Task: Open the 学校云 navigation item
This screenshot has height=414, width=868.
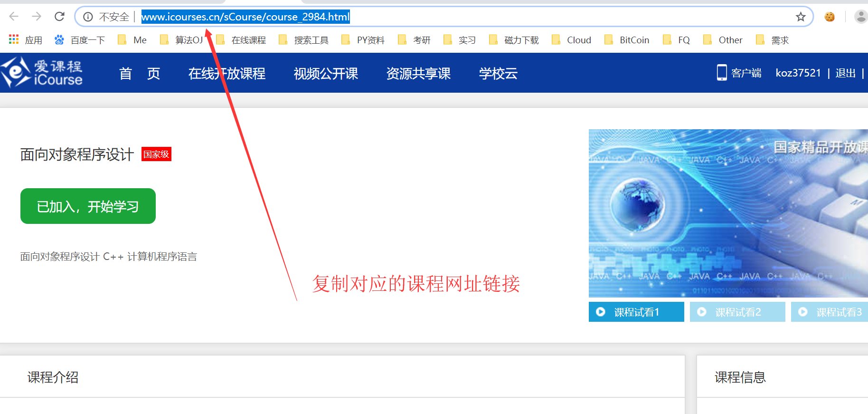Action: coord(498,73)
